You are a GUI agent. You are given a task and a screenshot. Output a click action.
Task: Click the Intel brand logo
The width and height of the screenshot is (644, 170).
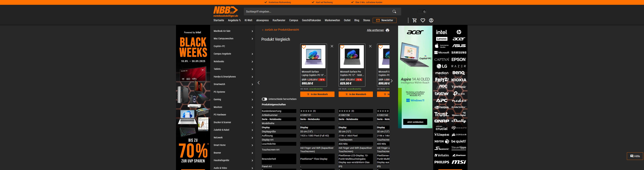[441, 32]
